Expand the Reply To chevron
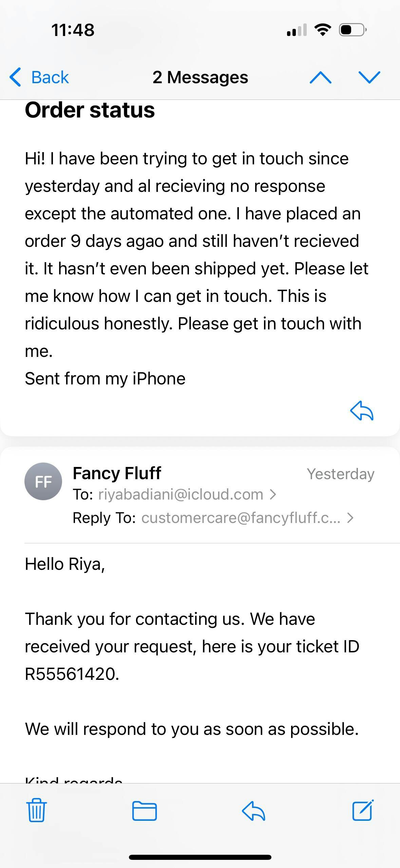The width and height of the screenshot is (400, 868). (350, 518)
